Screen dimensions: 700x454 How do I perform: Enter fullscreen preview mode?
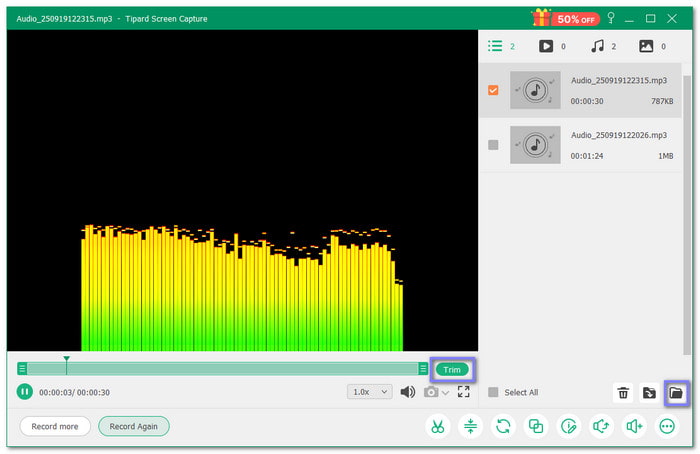coord(463,392)
